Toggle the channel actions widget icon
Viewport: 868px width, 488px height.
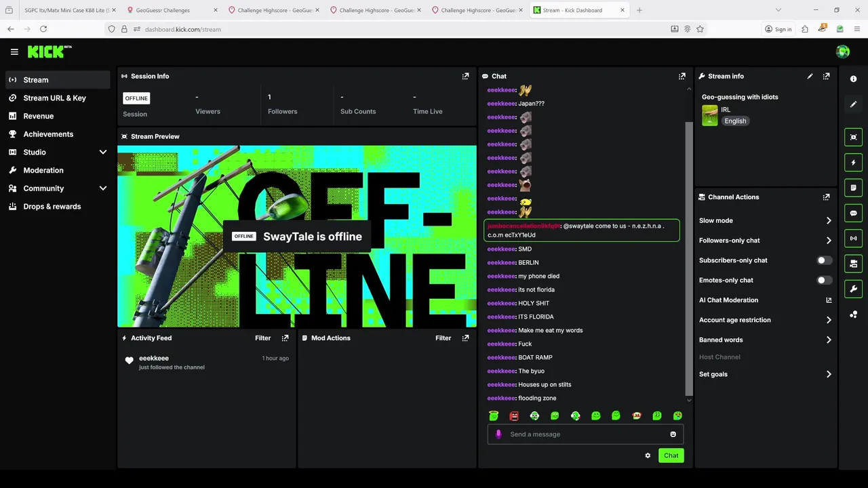853,264
